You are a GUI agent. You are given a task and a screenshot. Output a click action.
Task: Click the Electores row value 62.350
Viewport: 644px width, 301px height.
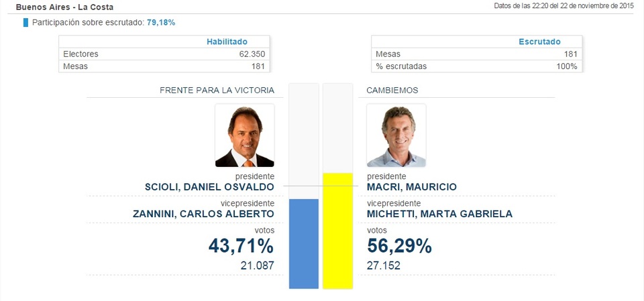[252, 54]
